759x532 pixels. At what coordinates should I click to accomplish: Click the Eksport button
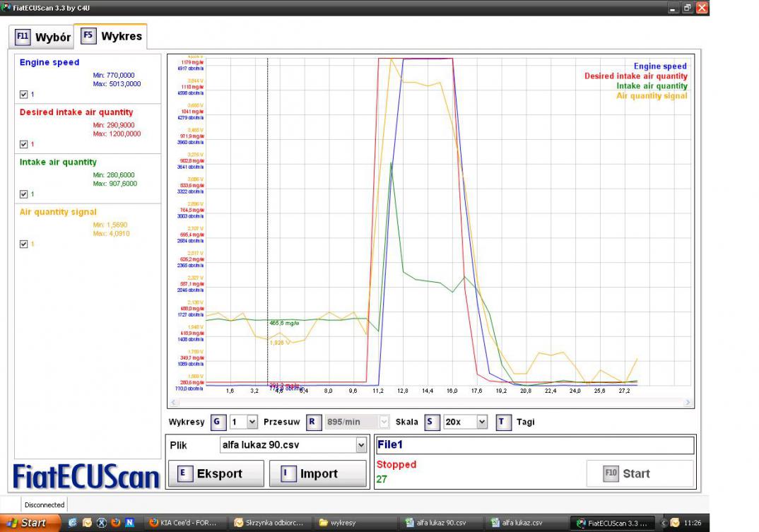tap(216, 473)
